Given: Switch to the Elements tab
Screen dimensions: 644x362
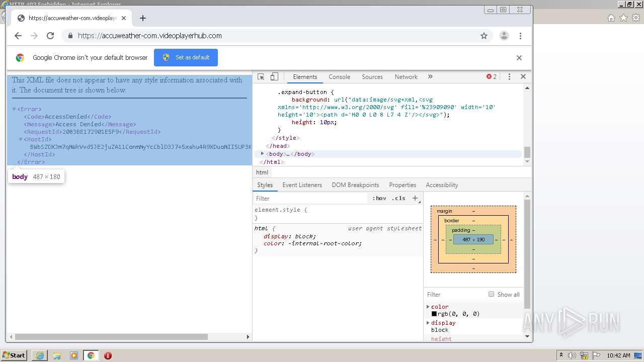Looking at the screenshot, I should coord(305,77).
